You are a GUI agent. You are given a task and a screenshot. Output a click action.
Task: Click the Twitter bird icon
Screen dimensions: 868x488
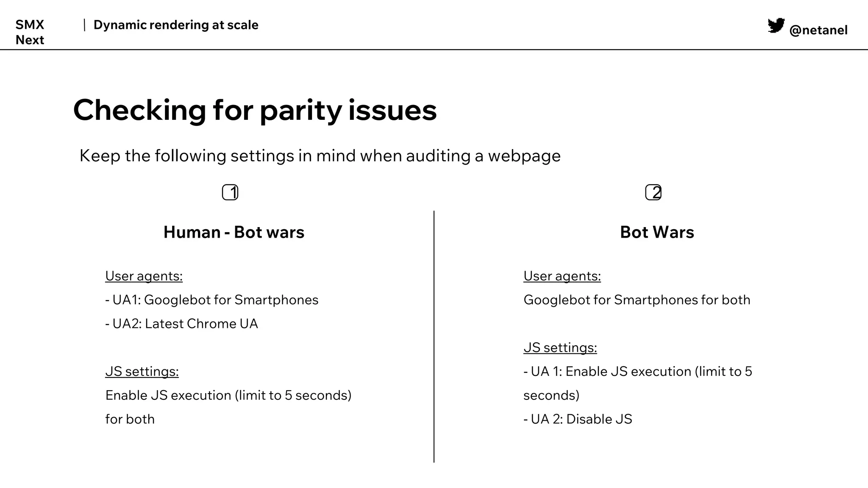pyautogui.click(x=776, y=25)
